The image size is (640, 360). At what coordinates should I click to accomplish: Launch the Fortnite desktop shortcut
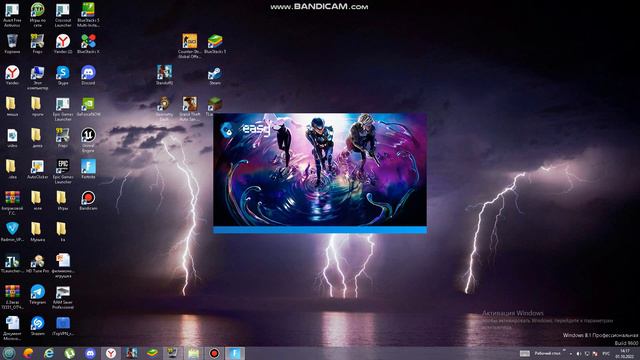coord(88,169)
